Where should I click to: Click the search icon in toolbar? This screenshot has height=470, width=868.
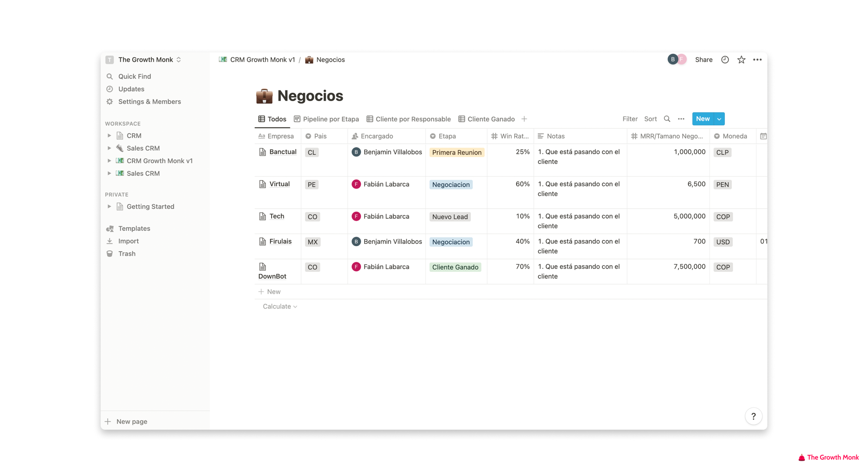click(667, 118)
